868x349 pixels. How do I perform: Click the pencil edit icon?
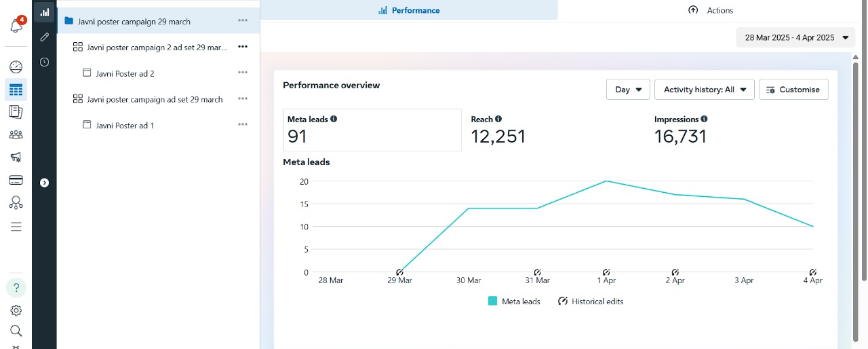44,37
